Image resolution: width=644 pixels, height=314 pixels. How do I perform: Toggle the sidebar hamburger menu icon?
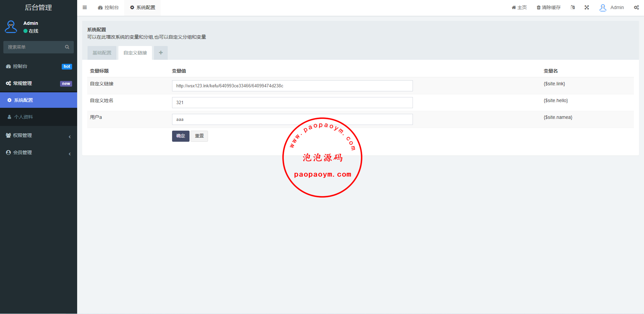(x=85, y=7)
